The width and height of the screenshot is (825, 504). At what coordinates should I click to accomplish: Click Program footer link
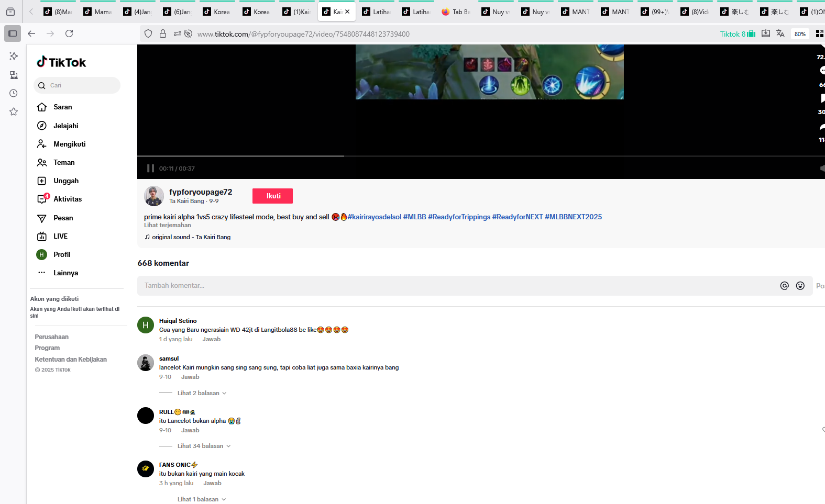[x=47, y=348]
